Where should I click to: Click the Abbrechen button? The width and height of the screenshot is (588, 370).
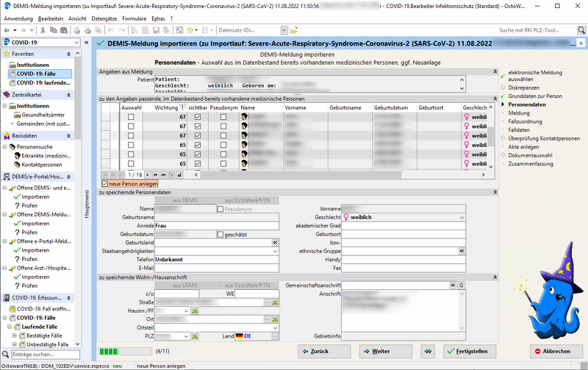(x=551, y=352)
